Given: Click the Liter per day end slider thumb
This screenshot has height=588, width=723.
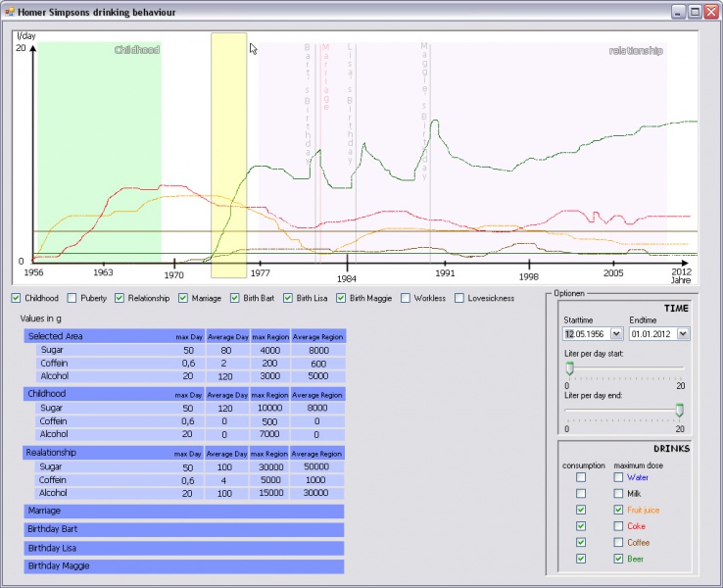Looking at the screenshot, I should coord(679,410).
